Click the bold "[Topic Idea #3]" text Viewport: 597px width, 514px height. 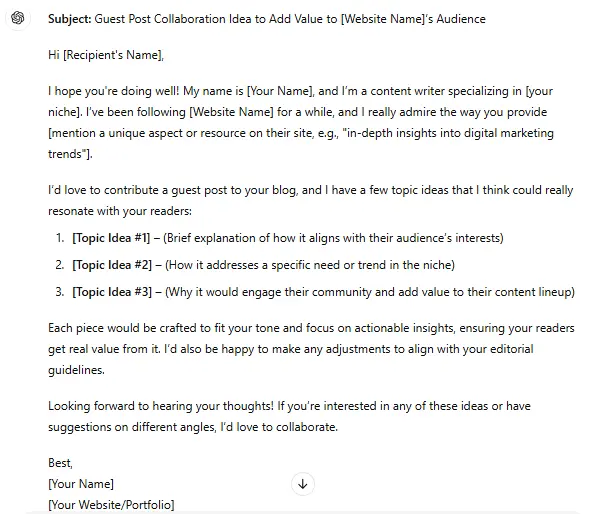112,292
